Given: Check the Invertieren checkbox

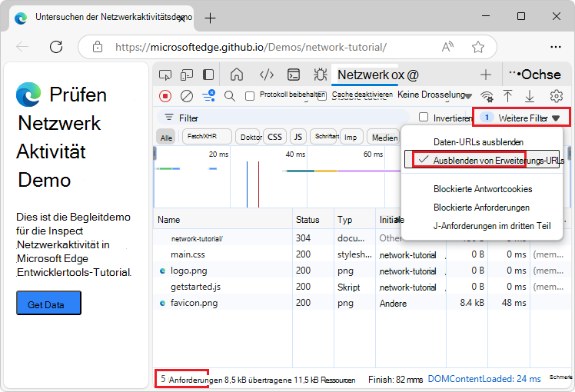Looking at the screenshot, I should click(x=424, y=117).
